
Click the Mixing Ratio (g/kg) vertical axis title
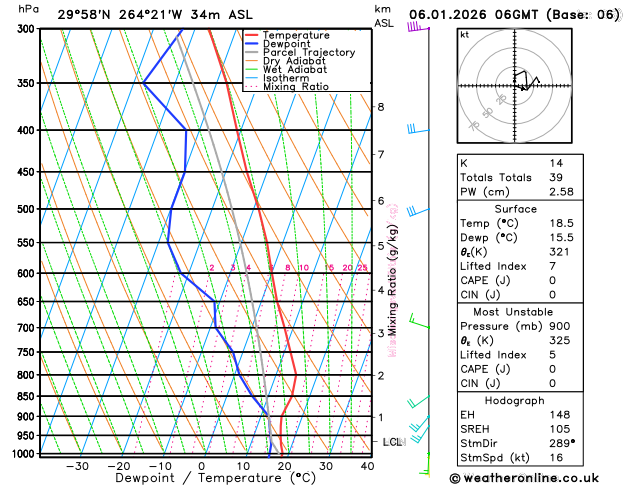click(x=392, y=280)
